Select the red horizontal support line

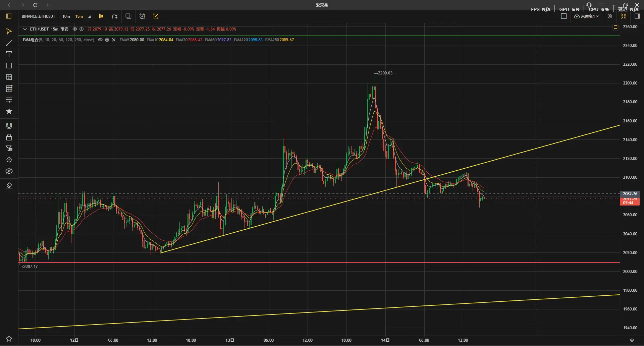coord(319,263)
